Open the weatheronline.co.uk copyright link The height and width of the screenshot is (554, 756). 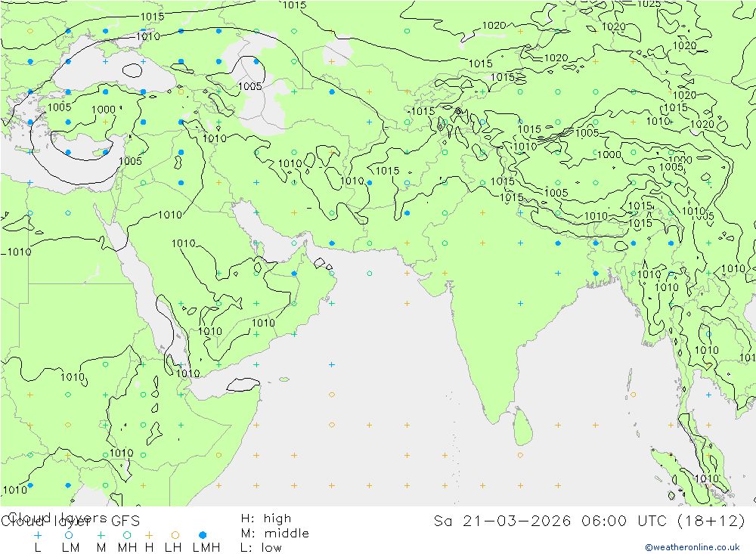pyautogui.click(x=692, y=547)
